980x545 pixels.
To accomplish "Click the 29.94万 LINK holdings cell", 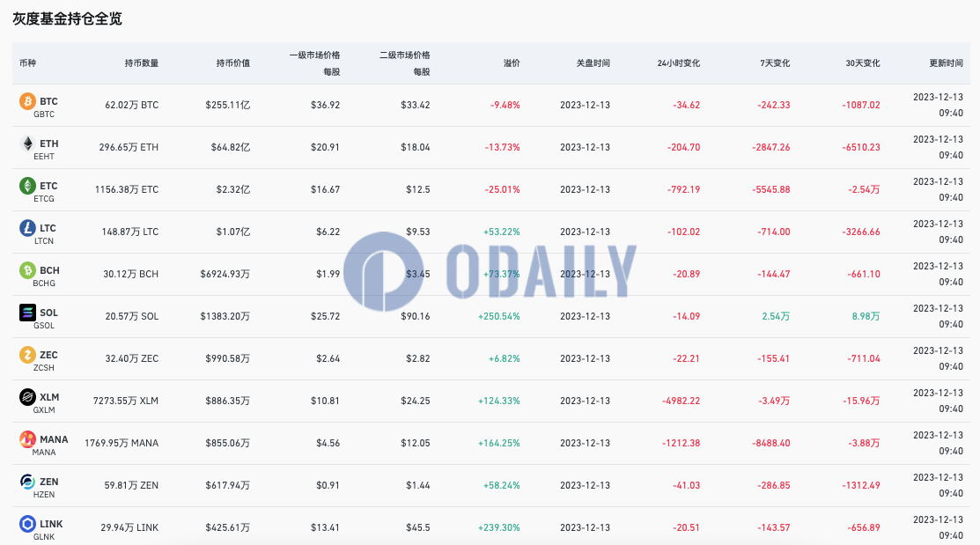I will tap(129, 527).
